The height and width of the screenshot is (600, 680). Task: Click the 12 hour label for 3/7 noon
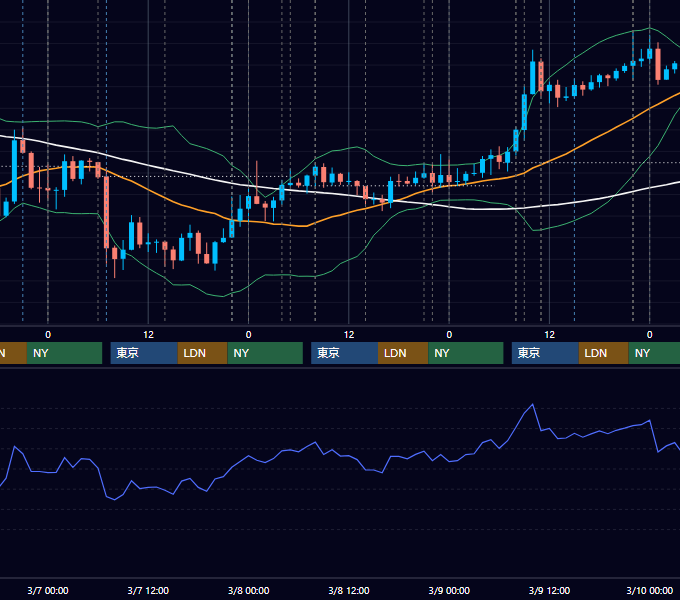point(148,335)
